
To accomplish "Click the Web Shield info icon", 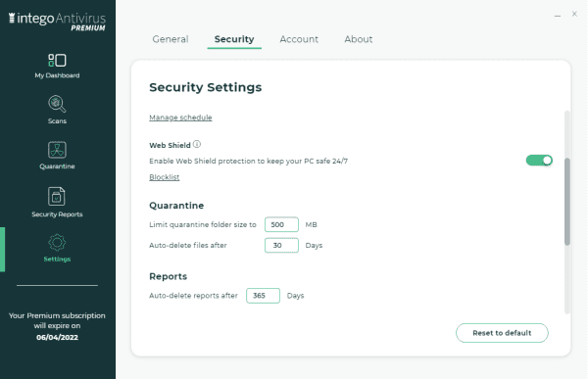I will [x=197, y=144].
